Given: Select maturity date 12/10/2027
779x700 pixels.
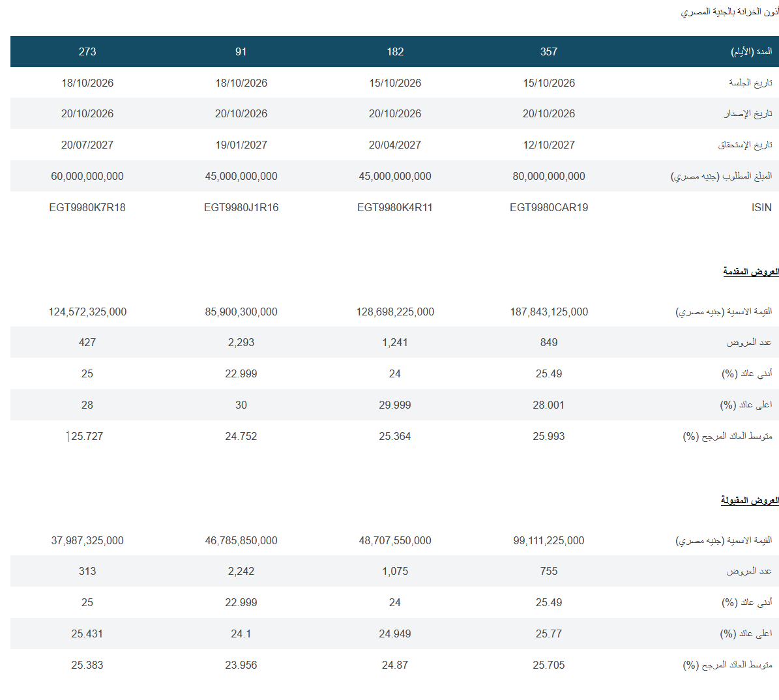Looking at the screenshot, I should (549, 145).
